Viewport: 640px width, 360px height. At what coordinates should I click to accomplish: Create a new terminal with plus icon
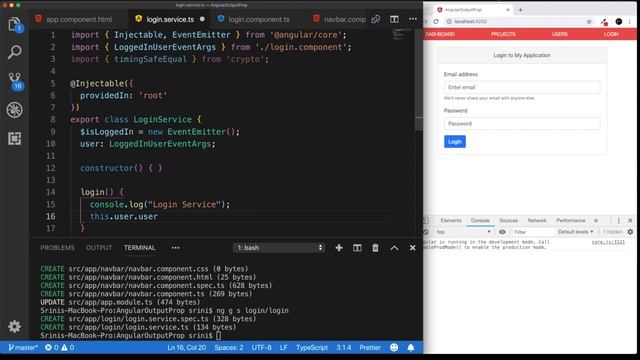pyautogui.click(x=339, y=248)
